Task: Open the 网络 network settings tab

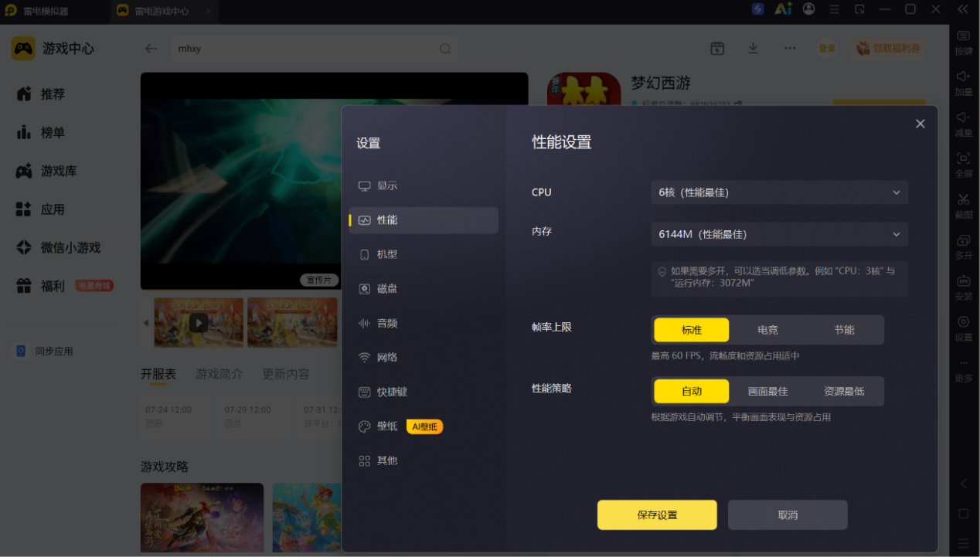Action: pyautogui.click(x=424, y=357)
